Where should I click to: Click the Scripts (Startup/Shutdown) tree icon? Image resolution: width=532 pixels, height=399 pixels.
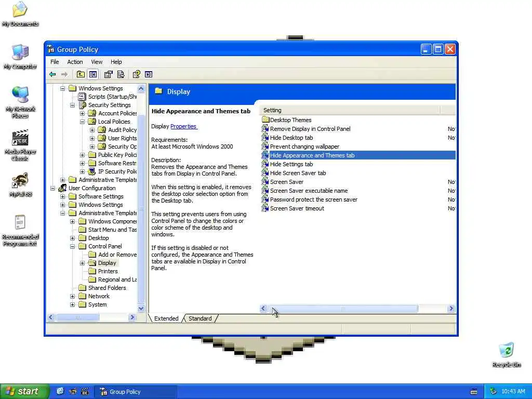[82, 97]
